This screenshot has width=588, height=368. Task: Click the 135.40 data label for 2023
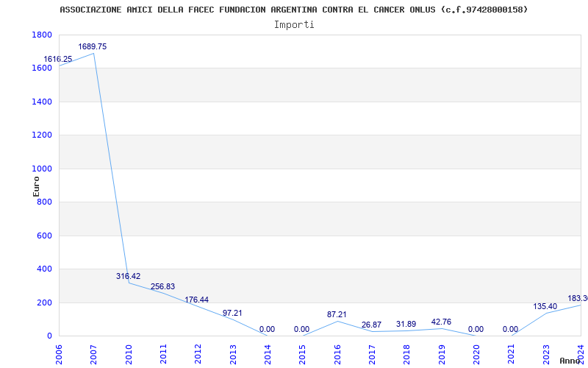click(x=545, y=307)
